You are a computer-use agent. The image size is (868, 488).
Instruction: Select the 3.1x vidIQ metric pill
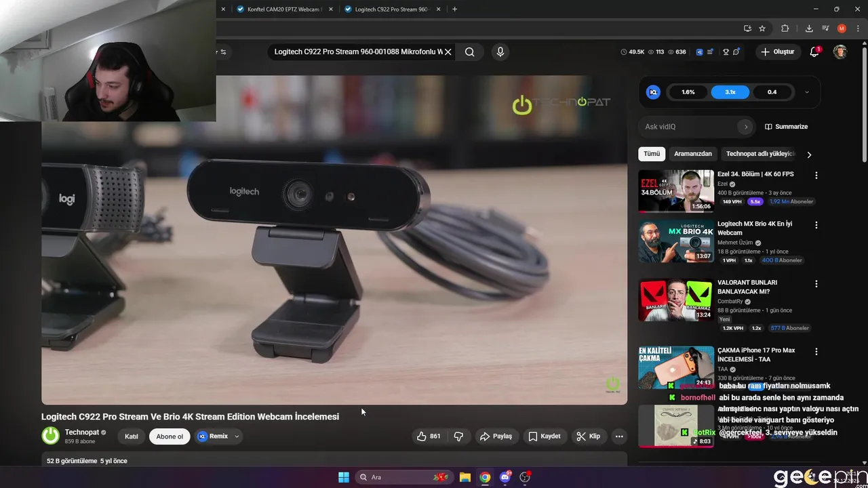(730, 92)
